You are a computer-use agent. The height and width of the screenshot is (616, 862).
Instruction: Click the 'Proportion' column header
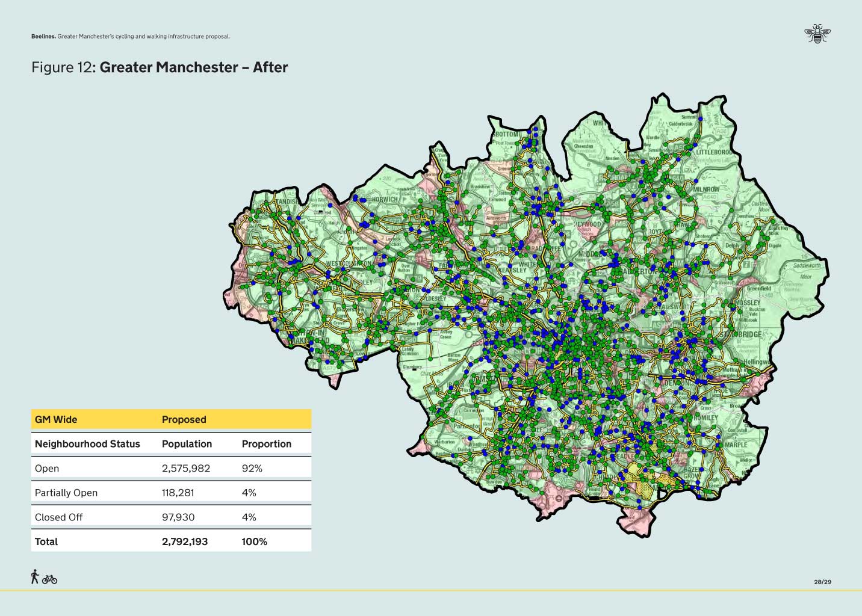click(x=266, y=444)
